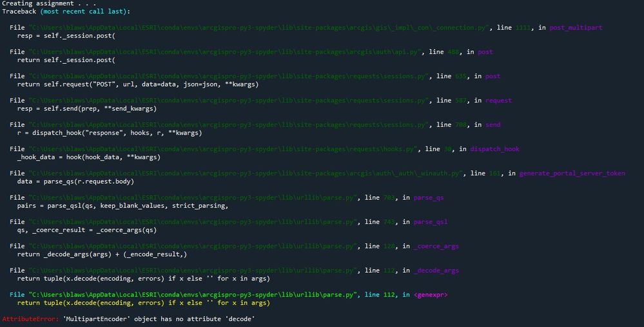Open highlighted parse.py link in genexpr frame

tap(193, 295)
